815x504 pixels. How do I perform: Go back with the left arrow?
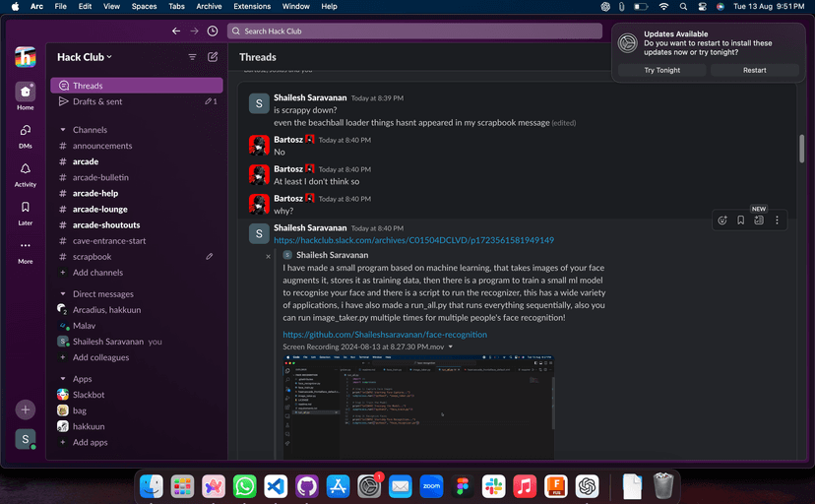[x=176, y=31]
